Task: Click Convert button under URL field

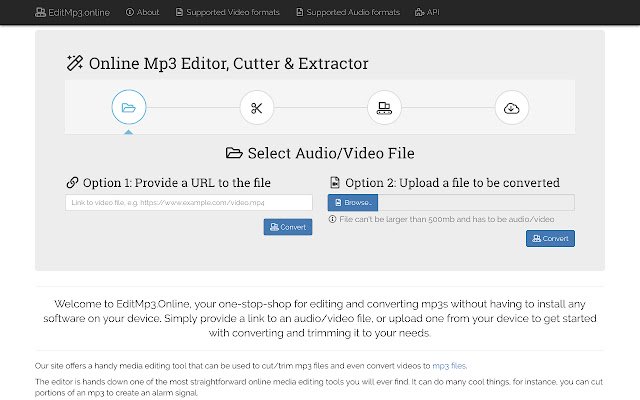Action: 288,227
